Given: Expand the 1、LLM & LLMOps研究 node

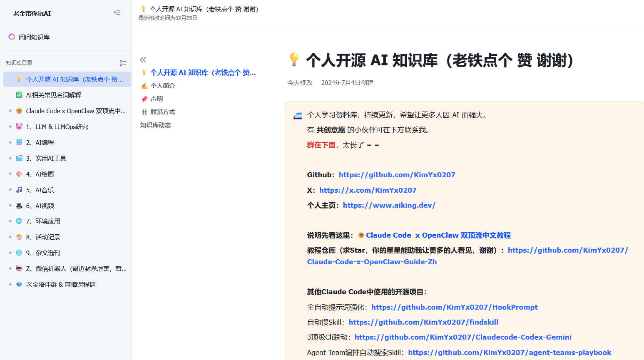Looking at the screenshot, I should (10, 127).
